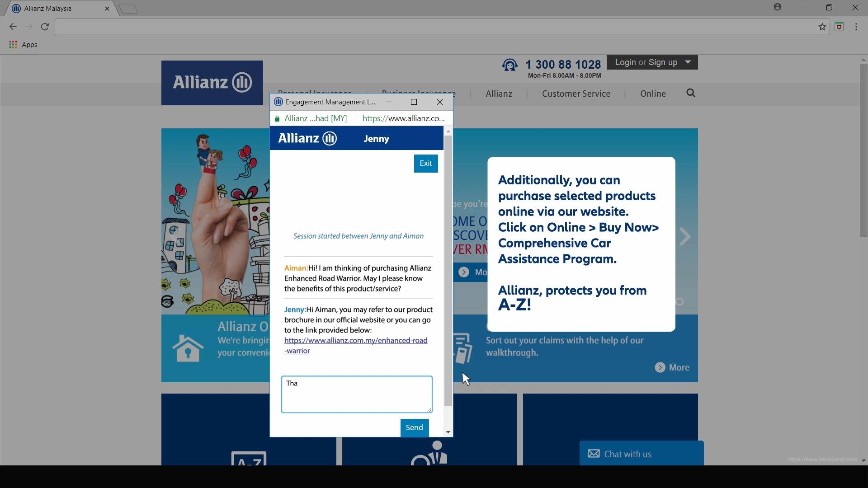Open a new browser tab
Viewport: 868px width, 488px height.
pos(129,9)
